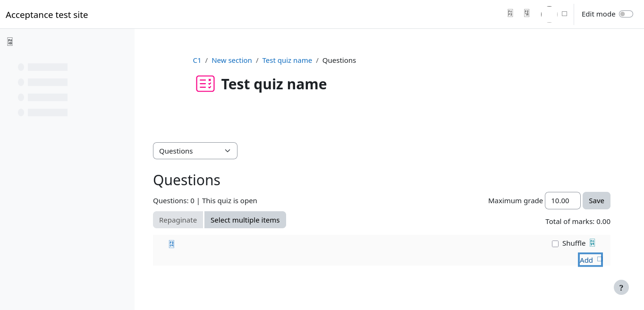
Task: Open the notifications bell icon
Action: click(x=510, y=13)
